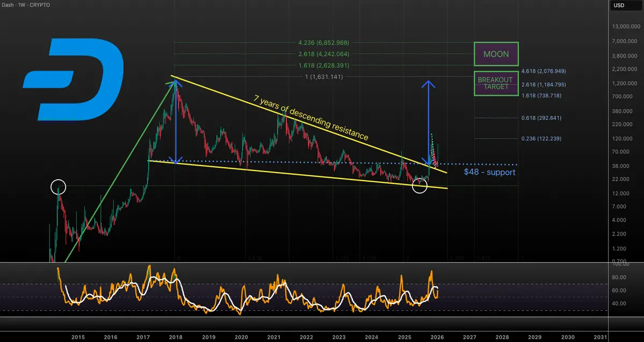Click oscillator scale value '40.00'

pos(619,303)
